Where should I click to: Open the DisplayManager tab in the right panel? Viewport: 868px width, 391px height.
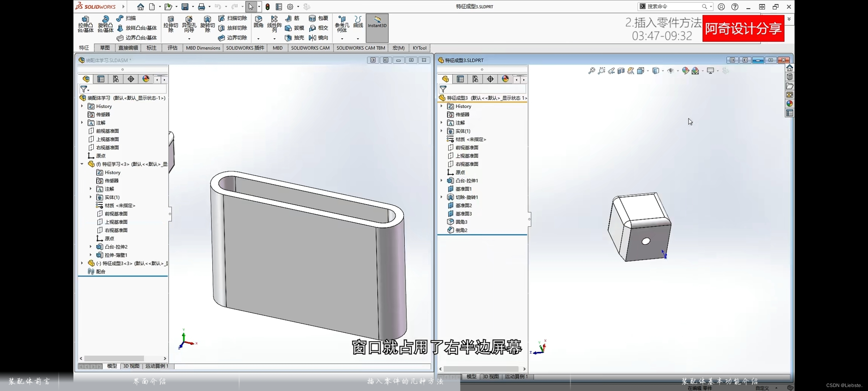click(505, 79)
